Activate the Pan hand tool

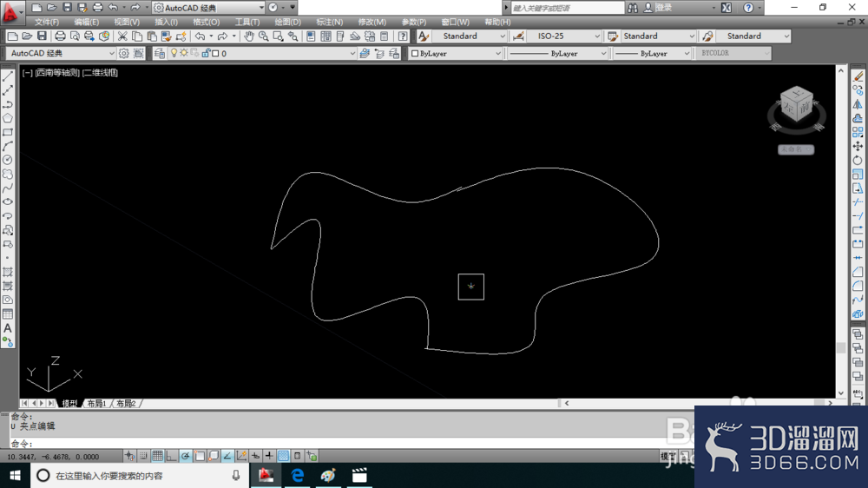click(x=249, y=36)
